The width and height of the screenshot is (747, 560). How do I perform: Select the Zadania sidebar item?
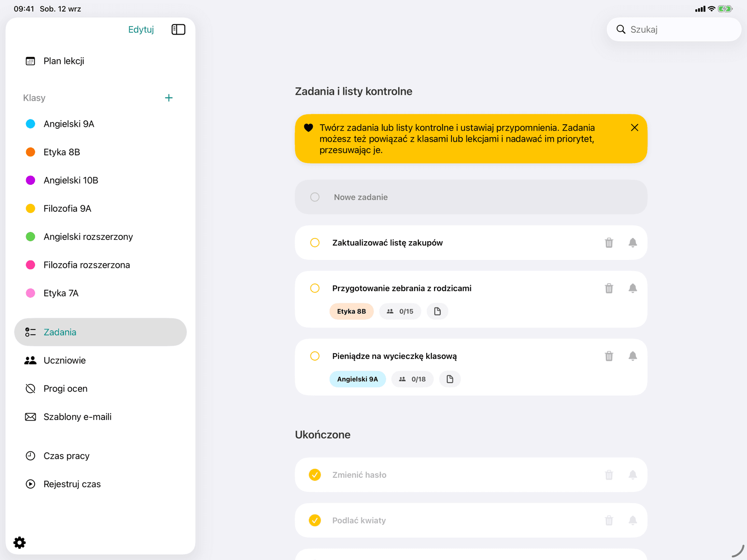[100, 332]
